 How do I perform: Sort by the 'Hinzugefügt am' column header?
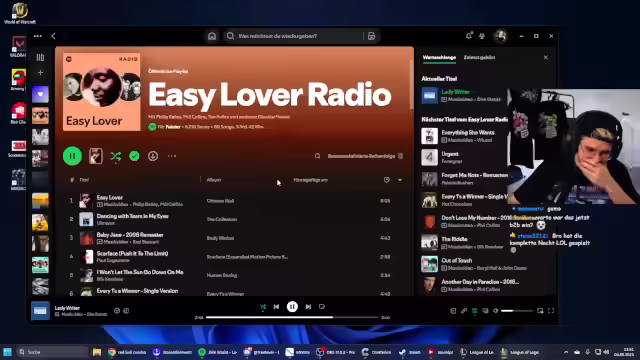pos(311,180)
